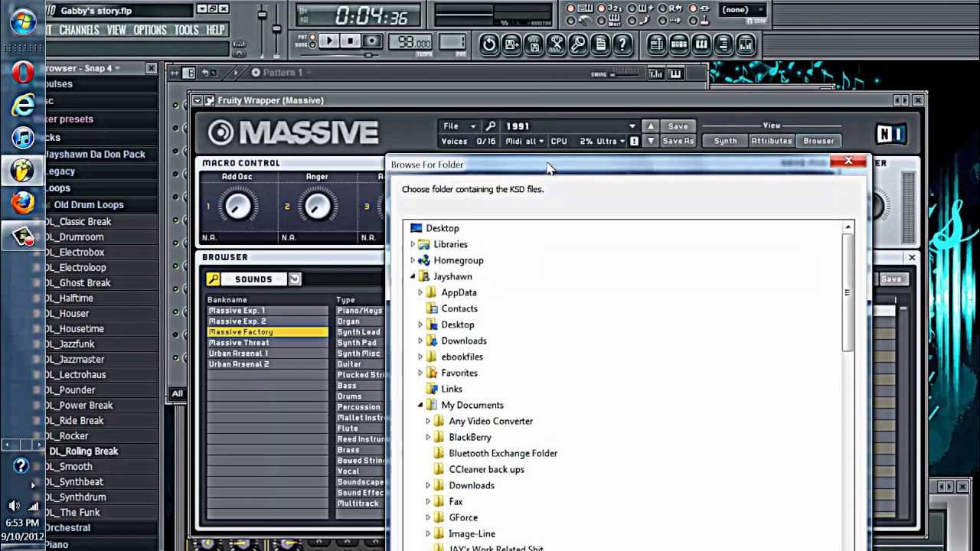Open the Internet Explorer taskbar icon
This screenshot has width=980, height=551.
pyautogui.click(x=22, y=105)
